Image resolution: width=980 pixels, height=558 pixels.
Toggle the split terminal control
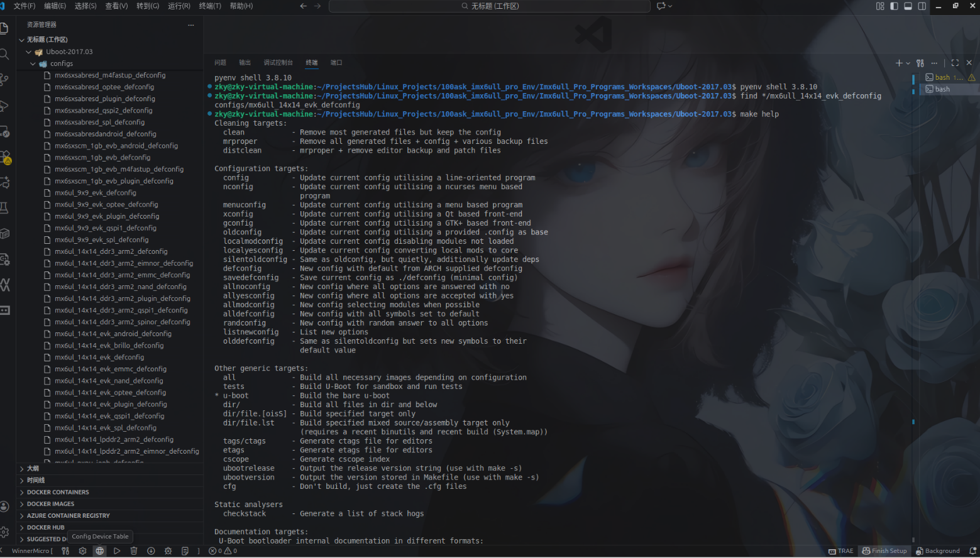coord(919,62)
